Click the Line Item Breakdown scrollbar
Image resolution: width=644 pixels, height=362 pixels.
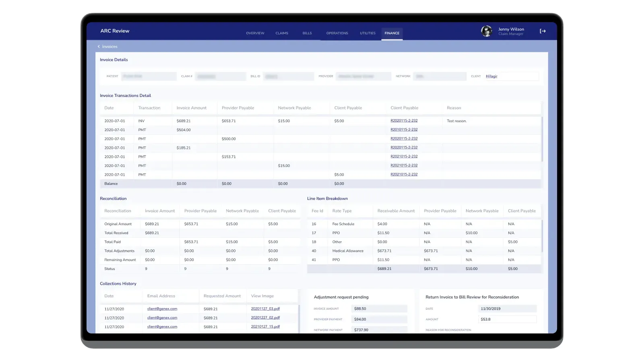[542, 236]
